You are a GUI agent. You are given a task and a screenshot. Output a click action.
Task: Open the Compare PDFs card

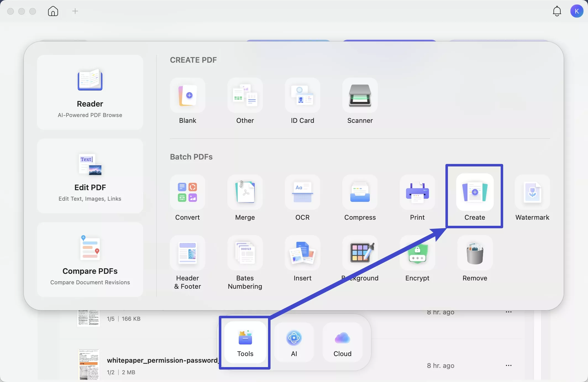(x=90, y=259)
